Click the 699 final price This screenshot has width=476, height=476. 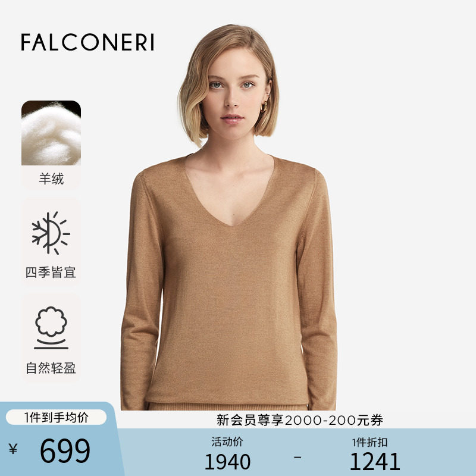(65, 451)
